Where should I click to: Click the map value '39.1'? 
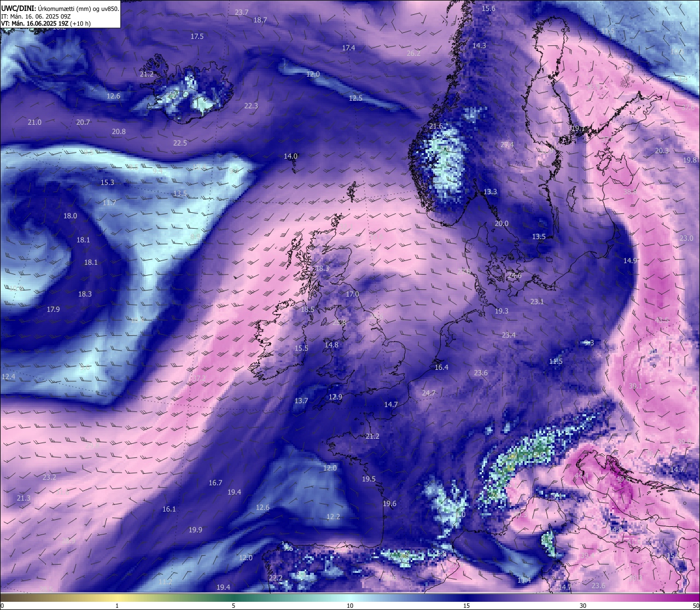tap(635, 386)
